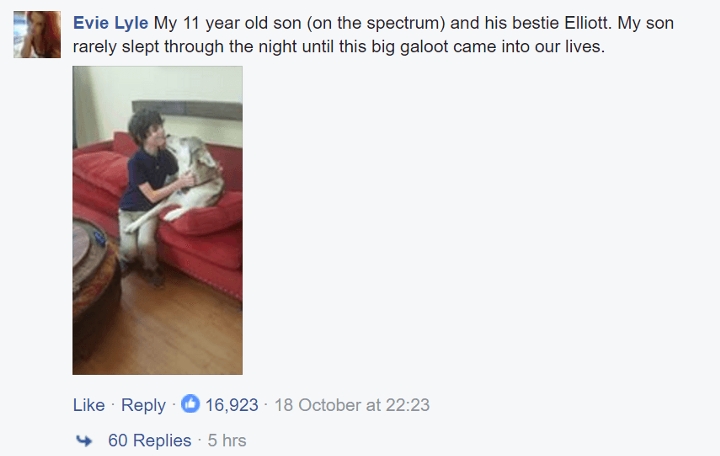Like Evie Lyle's comment
The width and height of the screenshot is (720, 456).
[89, 405]
